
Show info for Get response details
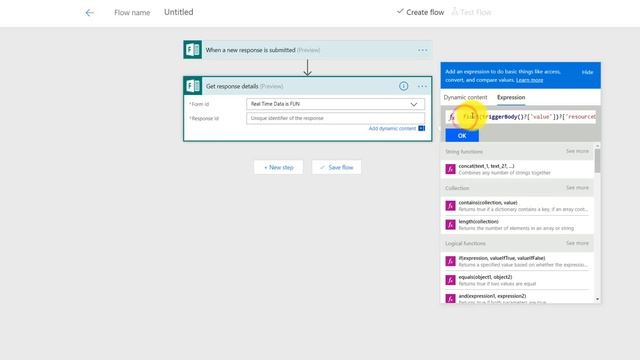click(x=403, y=86)
